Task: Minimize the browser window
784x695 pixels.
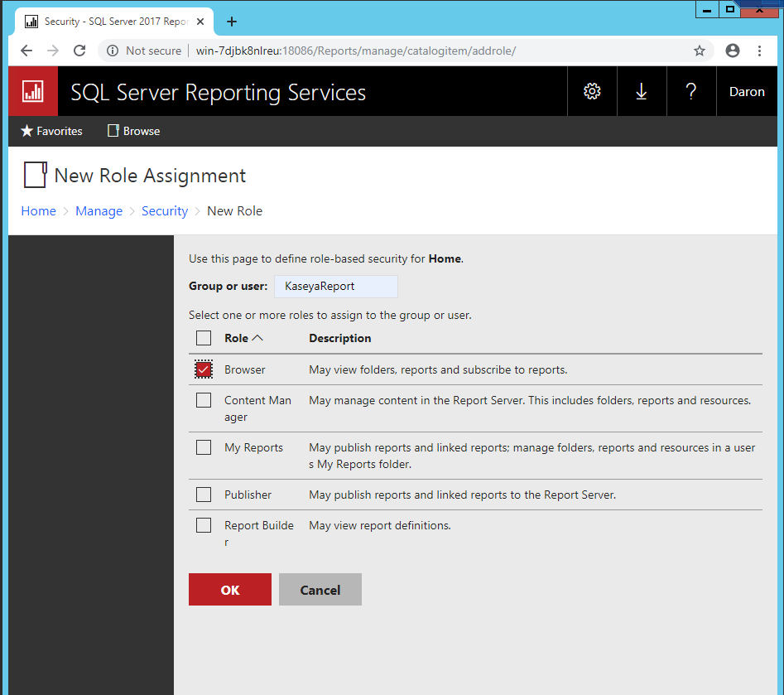Action: click(707, 9)
